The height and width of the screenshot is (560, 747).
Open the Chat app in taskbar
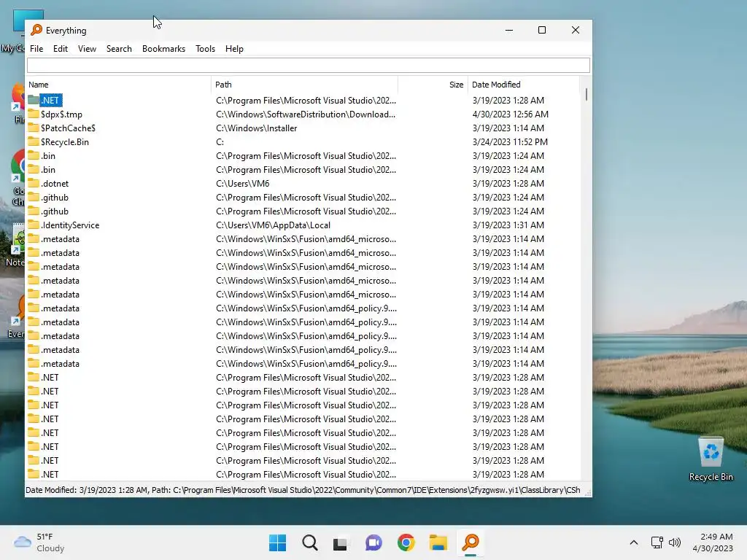pyautogui.click(x=373, y=542)
